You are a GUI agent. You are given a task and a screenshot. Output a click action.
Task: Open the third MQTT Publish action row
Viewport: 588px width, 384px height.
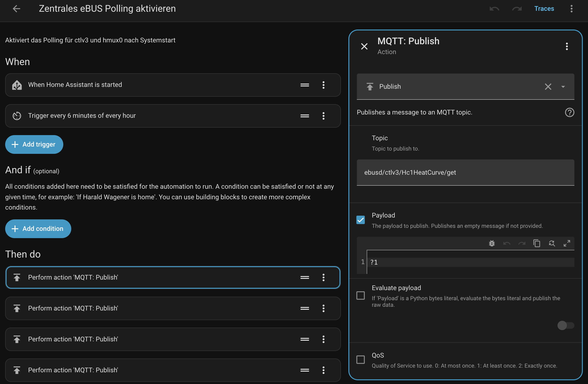(x=173, y=339)
